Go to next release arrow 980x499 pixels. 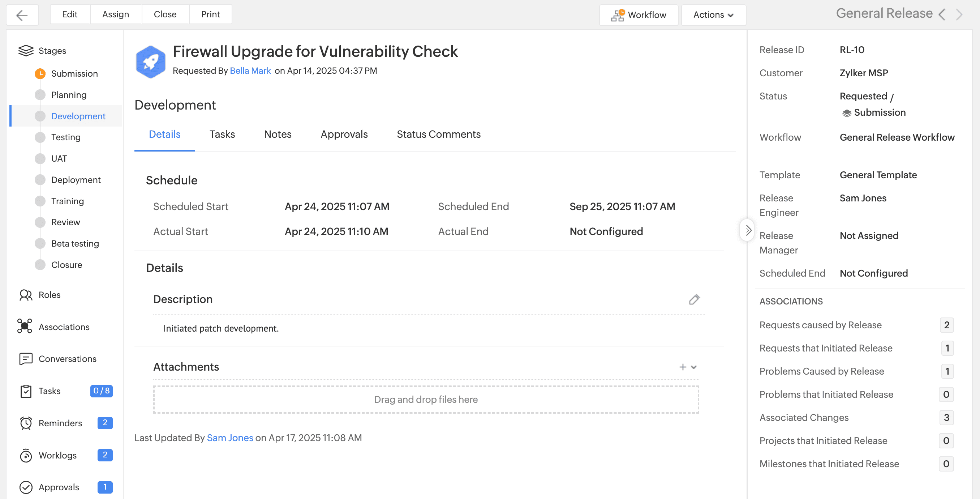click(959, 15)
